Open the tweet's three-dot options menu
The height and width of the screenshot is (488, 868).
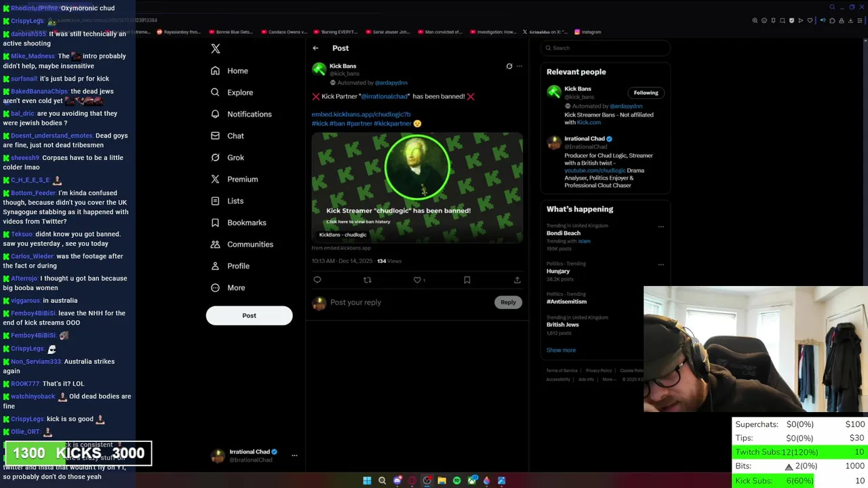click(x=519, y=66)
